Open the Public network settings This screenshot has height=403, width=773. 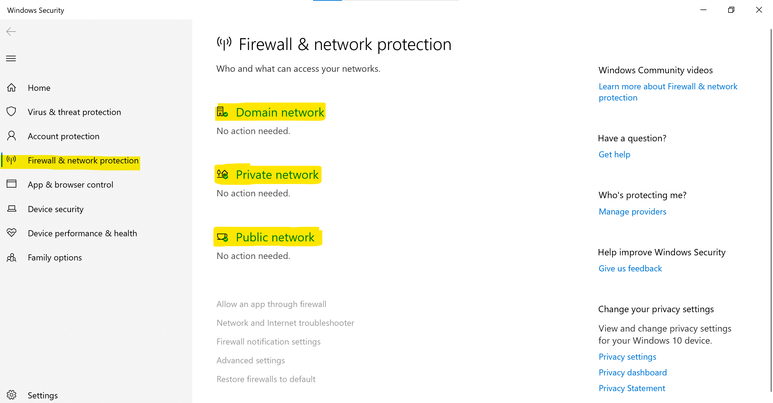click(275, 238)
